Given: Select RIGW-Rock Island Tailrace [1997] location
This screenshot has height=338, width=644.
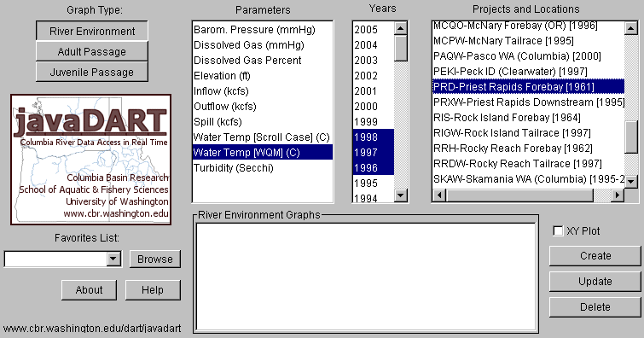Looking at the screenshot, I should pyautogui.click(x=529, y=133).
